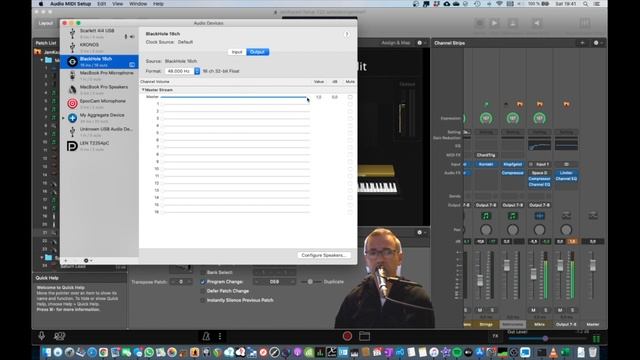This screenshot has height=360, width=640.
Task: Enable Instantly Silence Previous Patch checkbox
Action: (203, 300)
